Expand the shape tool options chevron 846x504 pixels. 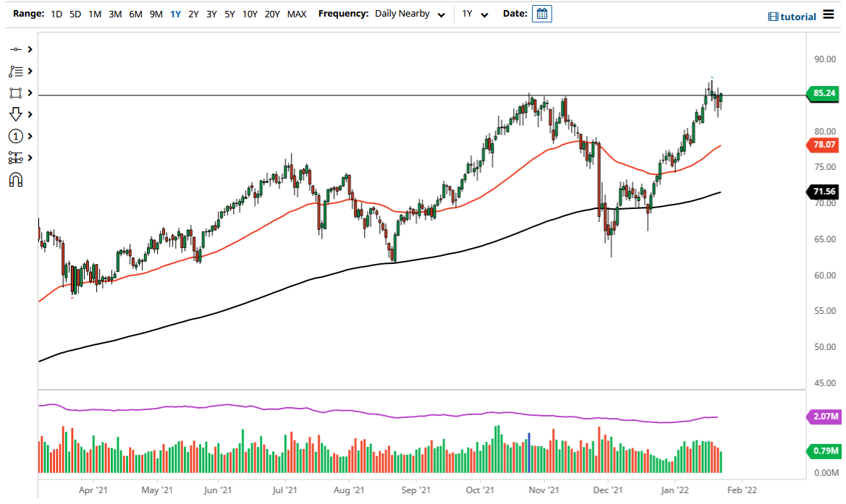click(28, 93)
